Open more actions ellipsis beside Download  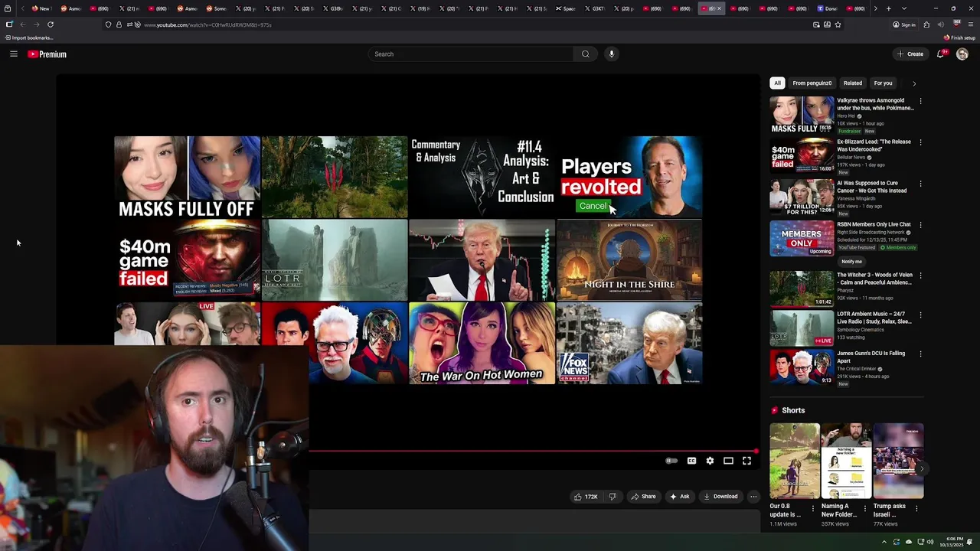753,497
